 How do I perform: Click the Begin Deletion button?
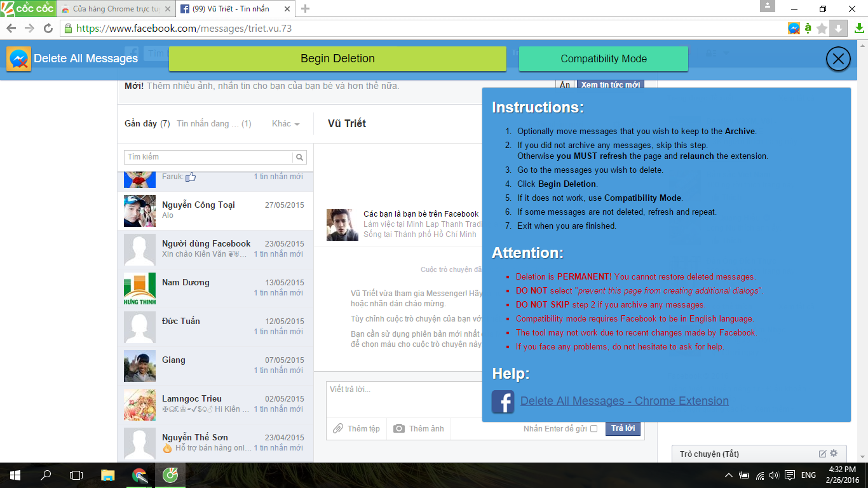click(x=337, y=58)
